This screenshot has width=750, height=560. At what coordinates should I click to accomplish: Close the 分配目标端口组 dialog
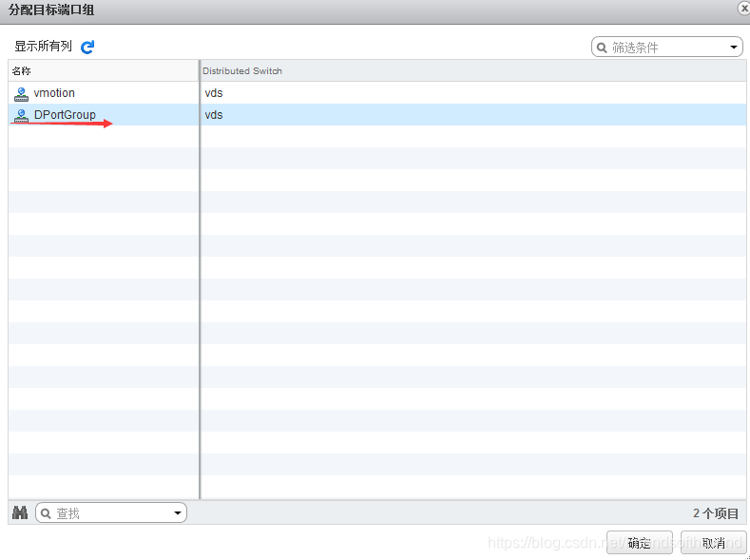click(x=743, y=9)
